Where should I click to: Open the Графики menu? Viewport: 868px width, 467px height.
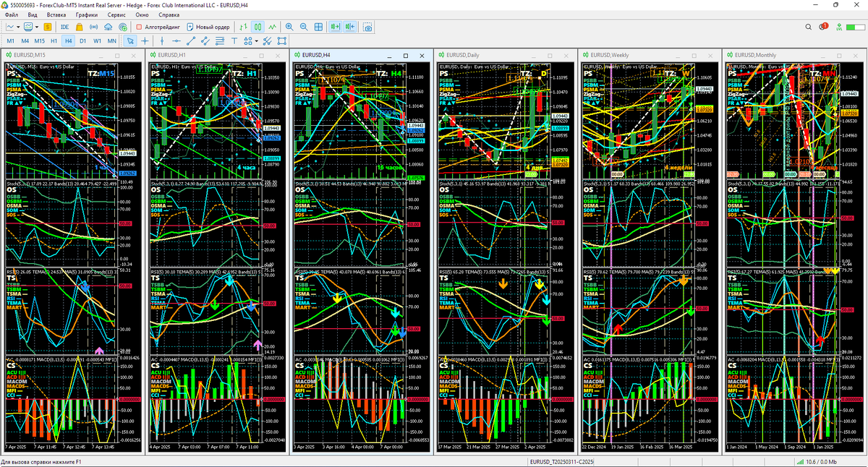[86, 14]
